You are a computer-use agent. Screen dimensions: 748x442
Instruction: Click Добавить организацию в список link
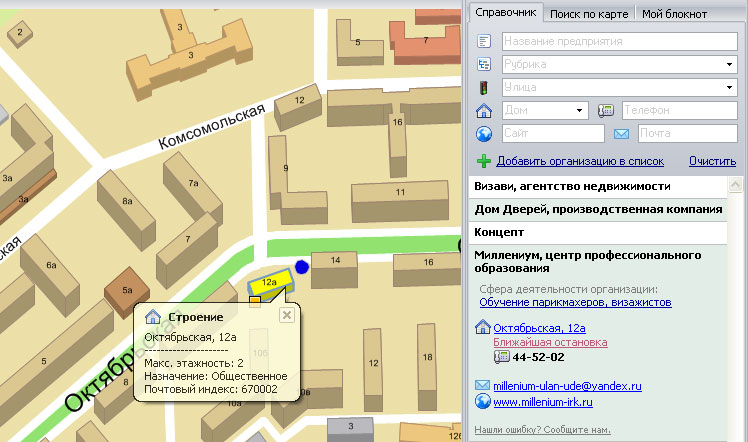[x=580, y=161]
